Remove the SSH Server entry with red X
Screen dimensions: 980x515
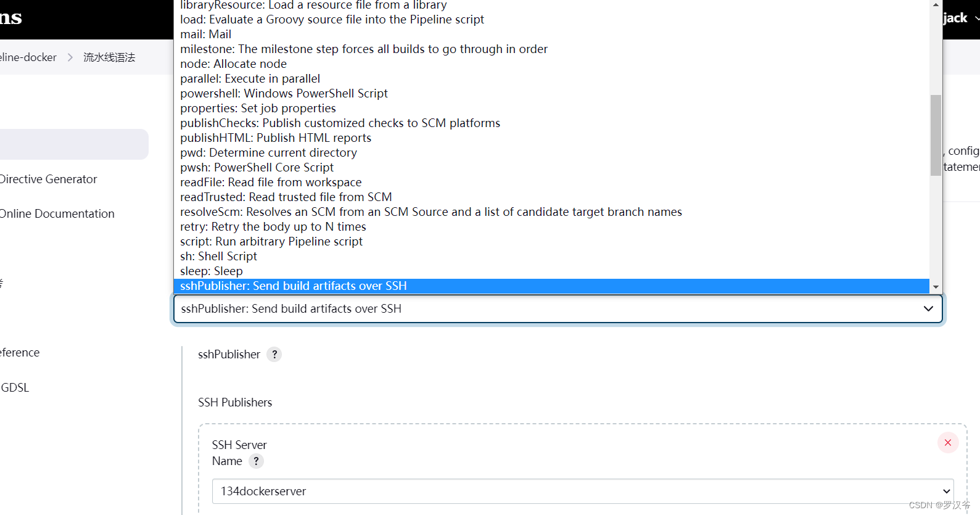(x=948, y=443)
